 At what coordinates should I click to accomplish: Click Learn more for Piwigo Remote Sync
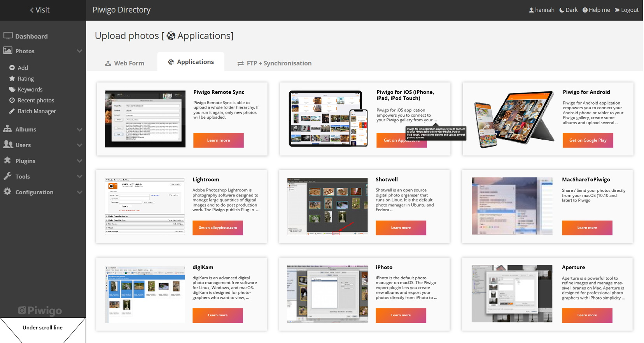point(219,140)
